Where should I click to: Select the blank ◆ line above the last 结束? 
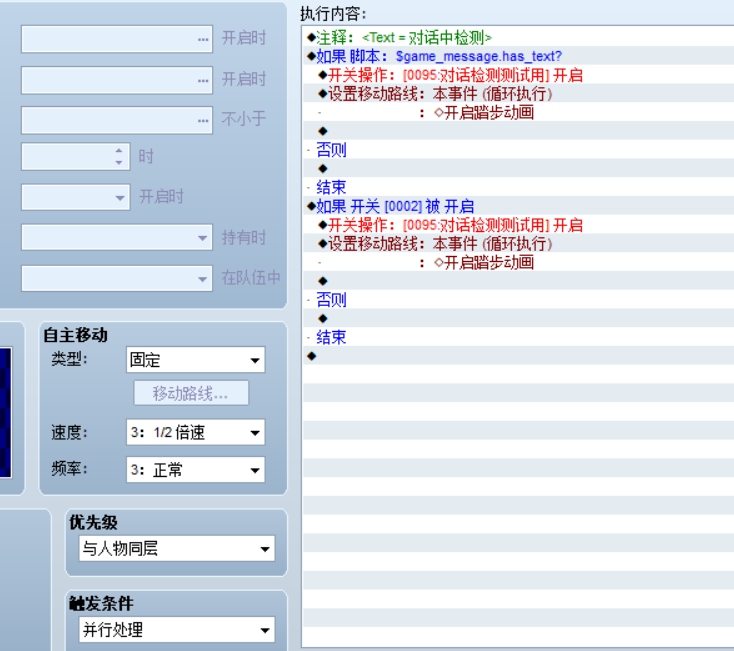pos(518,318)
